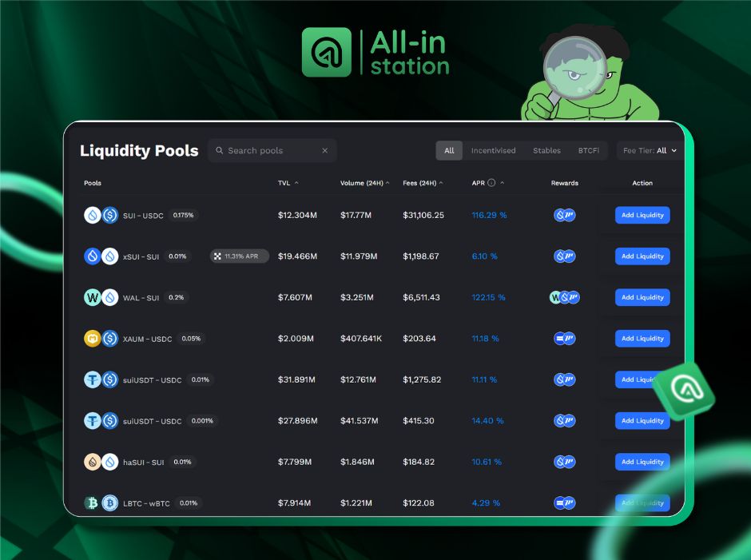Click the xSUI - SUI pool token icons
Screen dimensions: 751x560
point(101,256)
